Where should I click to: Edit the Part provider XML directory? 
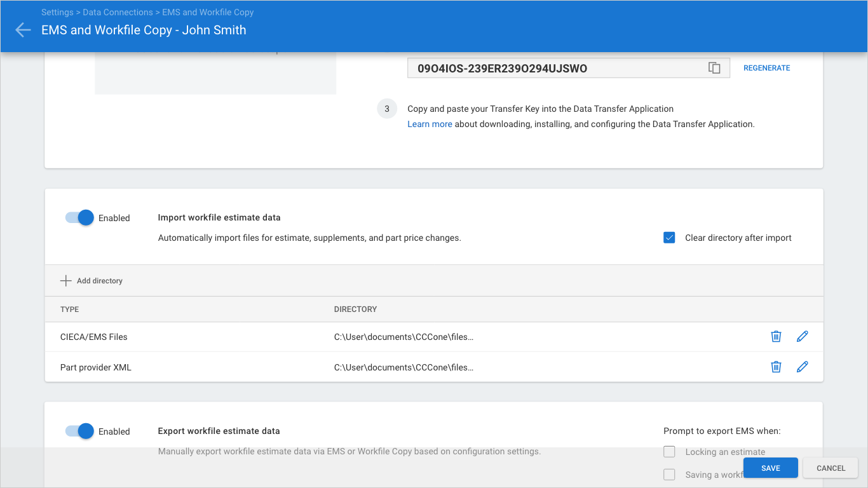tap(803, 367)
